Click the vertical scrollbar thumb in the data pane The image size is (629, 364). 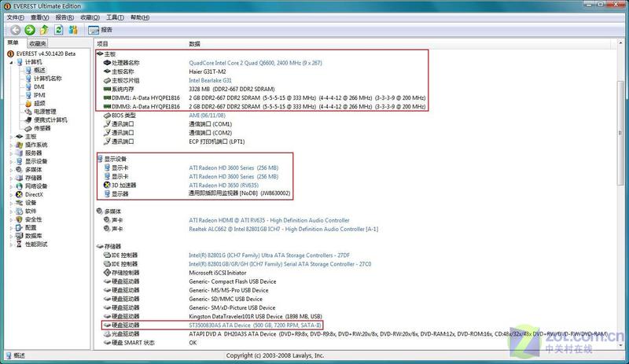(x=620, y=132)
